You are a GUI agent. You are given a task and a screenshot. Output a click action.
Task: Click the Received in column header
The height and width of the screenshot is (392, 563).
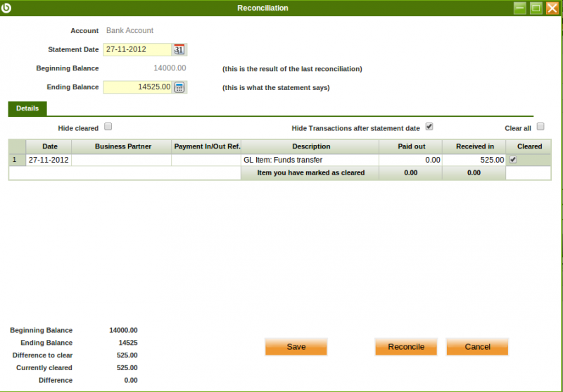pyautogui.click(x=474, y=146)
